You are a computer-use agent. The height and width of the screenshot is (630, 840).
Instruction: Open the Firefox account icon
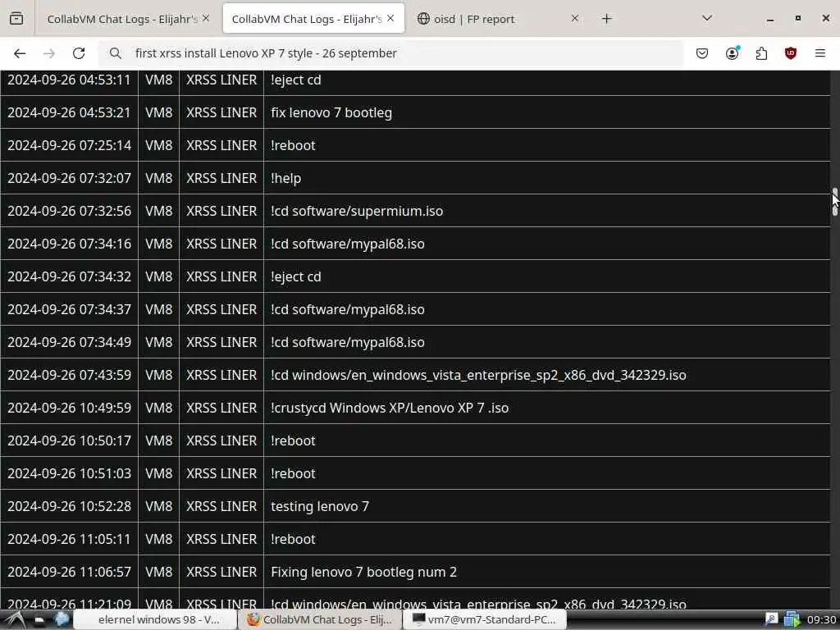(732, 53)
